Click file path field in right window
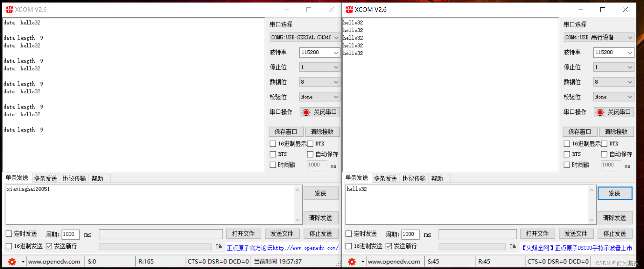 [x=478, y=234]
